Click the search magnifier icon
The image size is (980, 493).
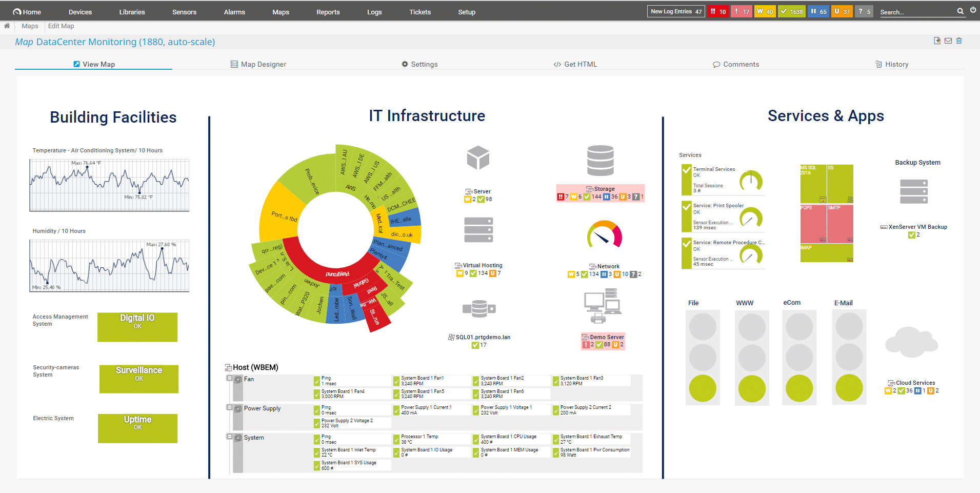click(x=961, y=11)
